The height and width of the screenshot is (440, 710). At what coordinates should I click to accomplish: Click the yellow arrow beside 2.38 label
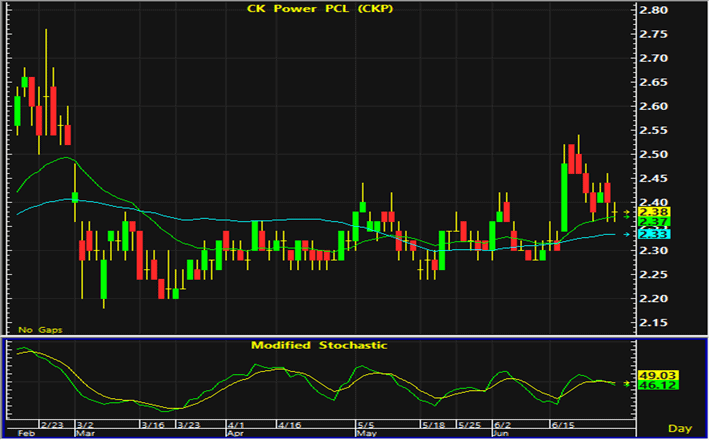click(627, 212)
